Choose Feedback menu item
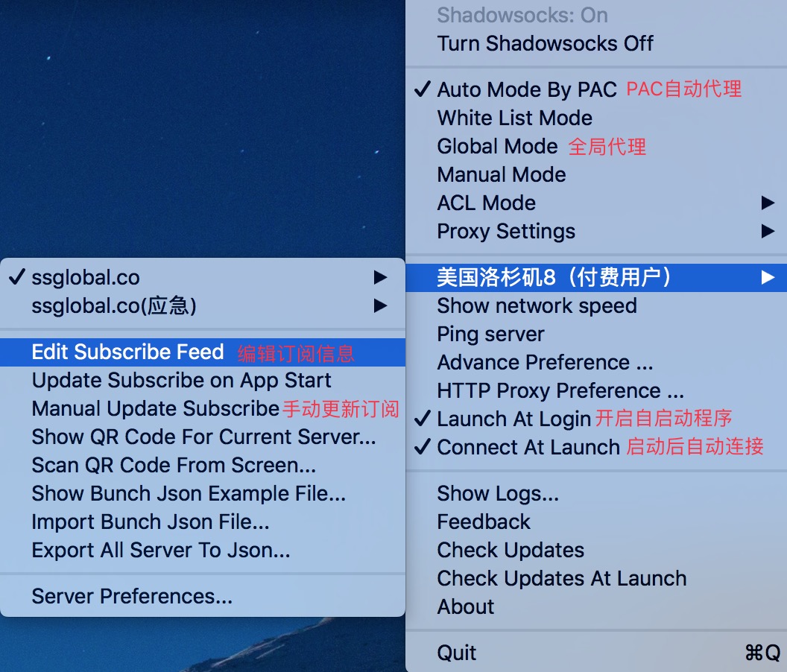 tap(595, 522)
